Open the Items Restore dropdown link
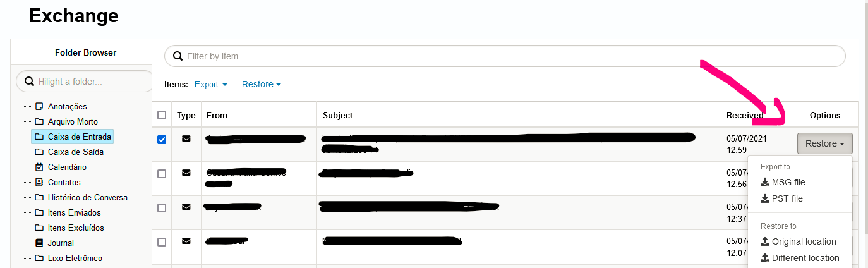 (262, 84)
